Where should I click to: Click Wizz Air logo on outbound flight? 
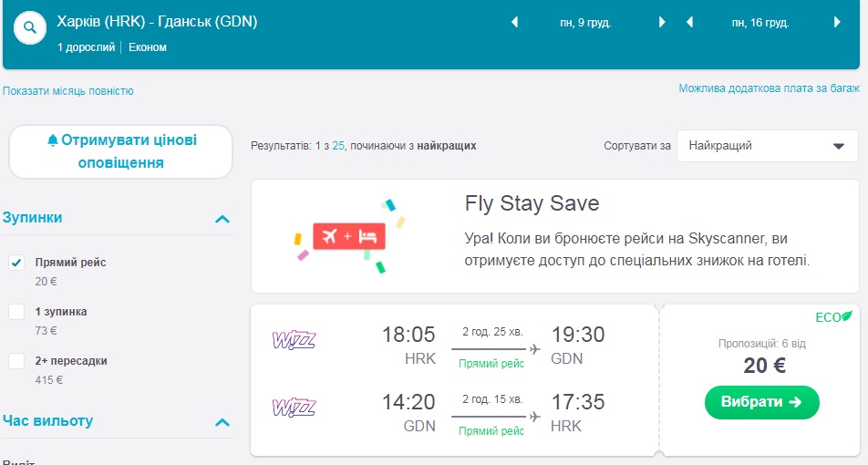(294, 341)
